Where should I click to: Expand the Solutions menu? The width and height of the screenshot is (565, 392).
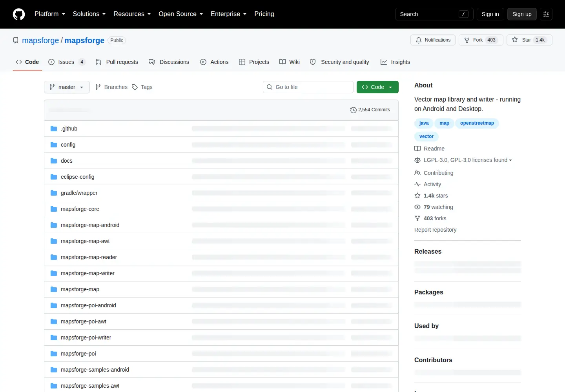89,14
